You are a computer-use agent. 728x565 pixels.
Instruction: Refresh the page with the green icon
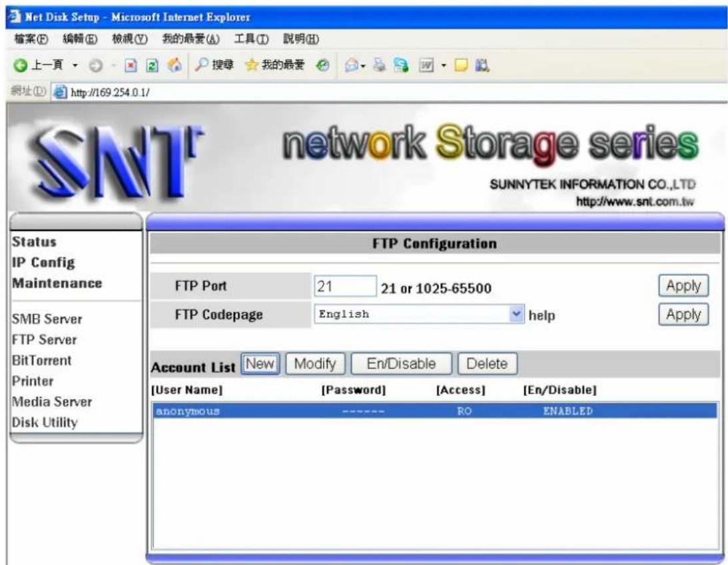click(152, 66)
